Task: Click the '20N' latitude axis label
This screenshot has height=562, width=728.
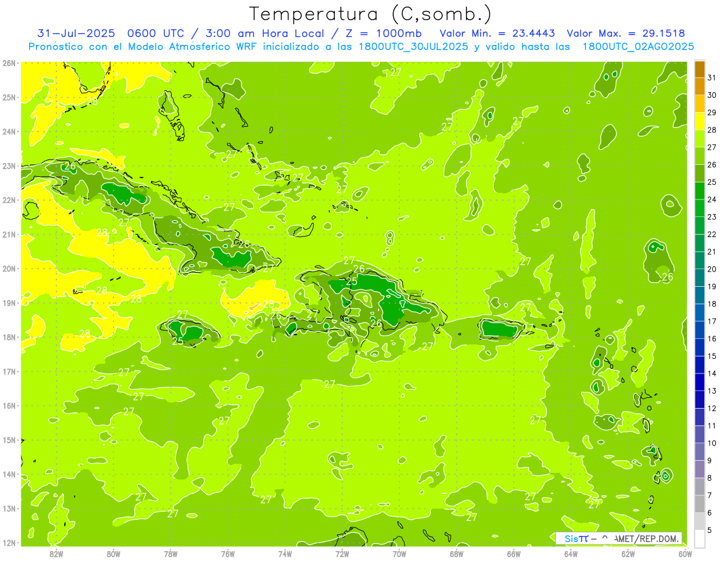Action: coord(9,268)
